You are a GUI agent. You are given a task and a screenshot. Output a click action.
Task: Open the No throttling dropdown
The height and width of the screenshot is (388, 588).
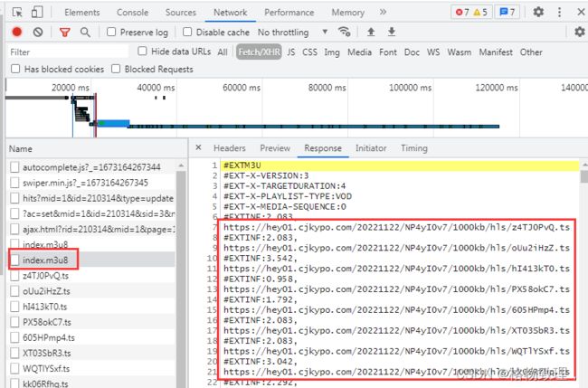coord(292,33)
